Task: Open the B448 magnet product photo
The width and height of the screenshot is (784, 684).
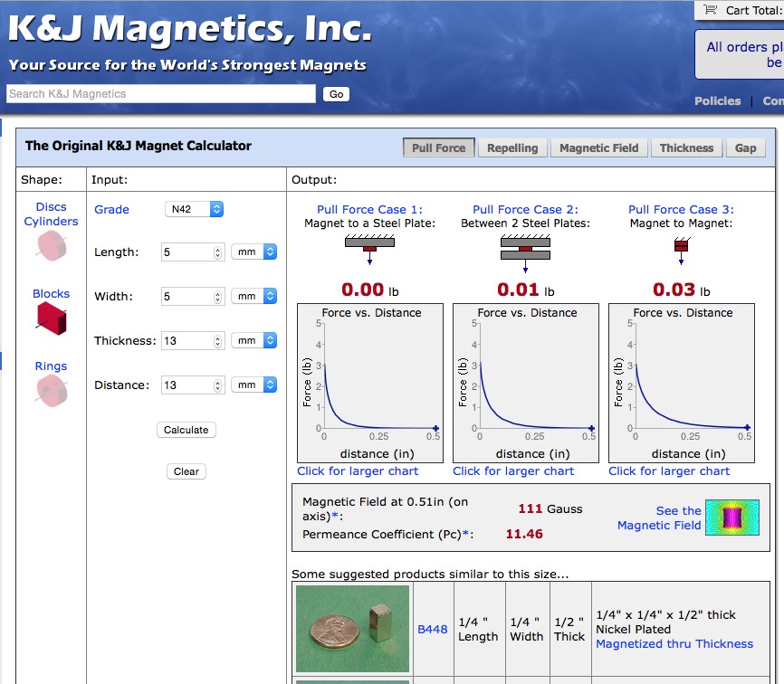Action: (352, 629)
